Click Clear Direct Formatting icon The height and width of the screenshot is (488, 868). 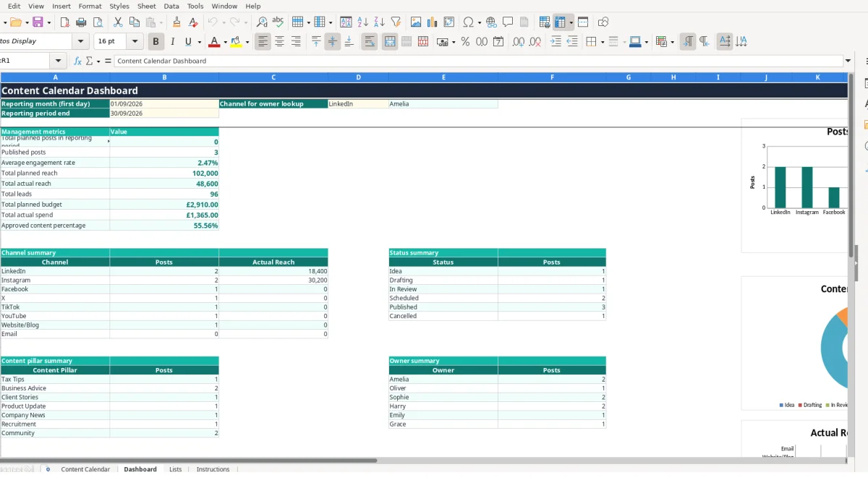tap(193, 22)
